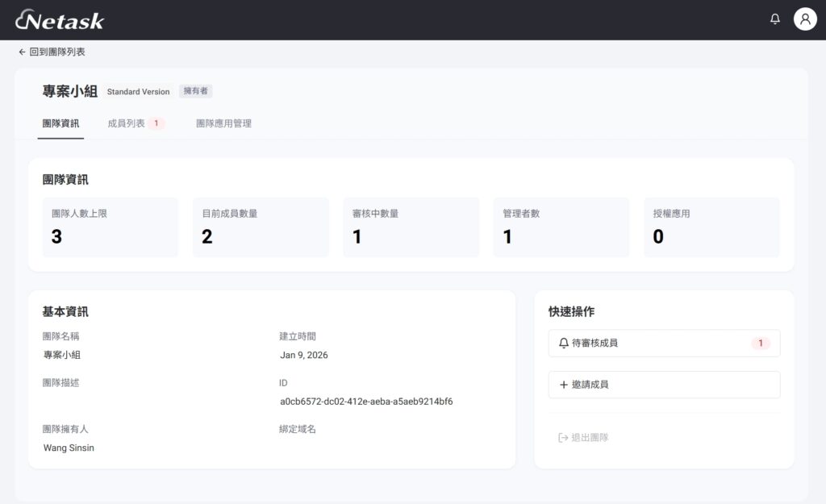Click the Standard Version badge
The width and height of the screenshot is (826, 504).
[138, 92]
